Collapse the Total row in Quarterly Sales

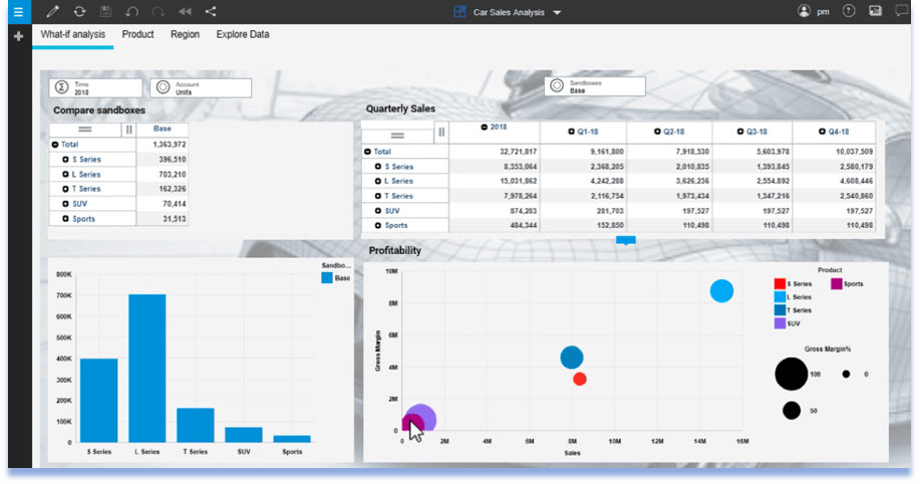(369, 152)
